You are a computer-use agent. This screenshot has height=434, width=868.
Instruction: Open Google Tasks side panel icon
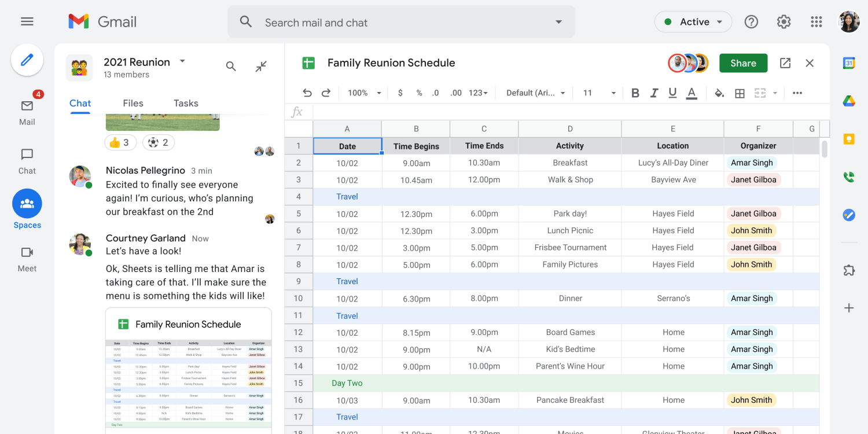pyautogui.click(x=849, y=215)
